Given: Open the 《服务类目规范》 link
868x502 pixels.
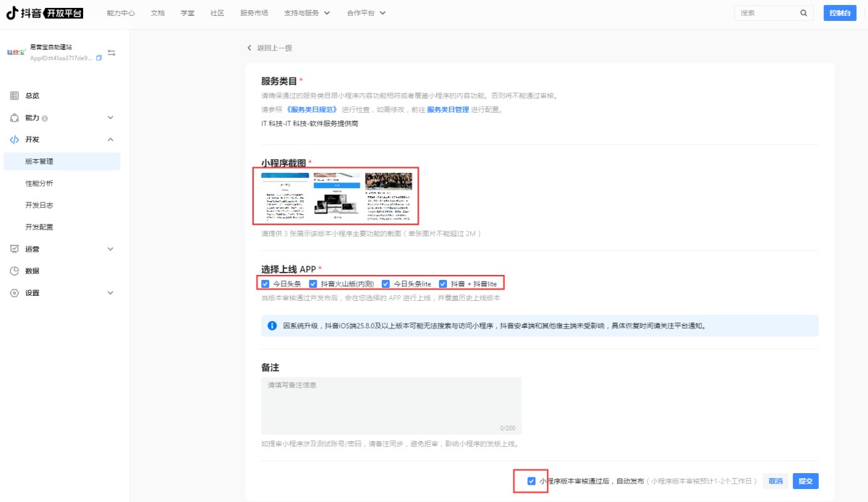Looking at the screenshot, I should [x=312, y=110].
